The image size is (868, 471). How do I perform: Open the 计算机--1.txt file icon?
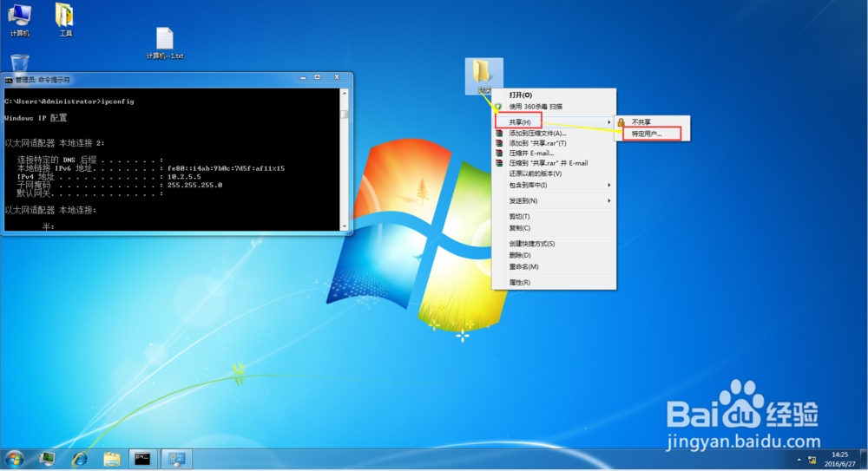[x=165, y=43]
